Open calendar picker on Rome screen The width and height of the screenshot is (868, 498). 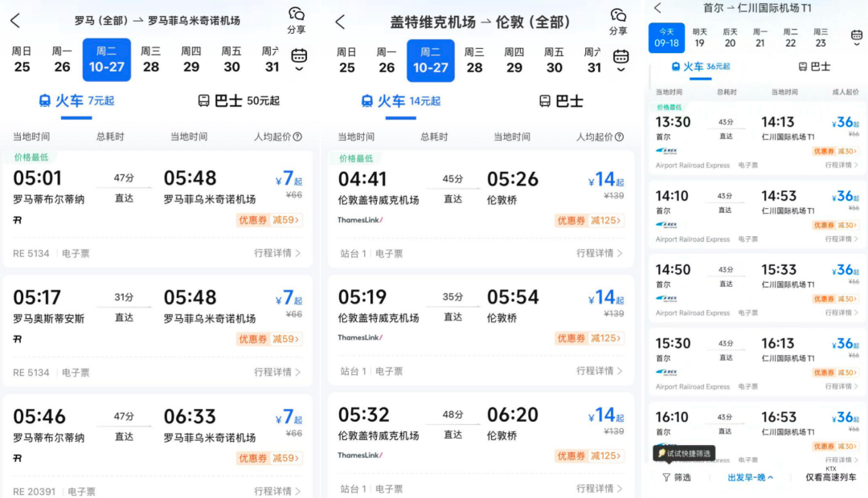point(299,59)
